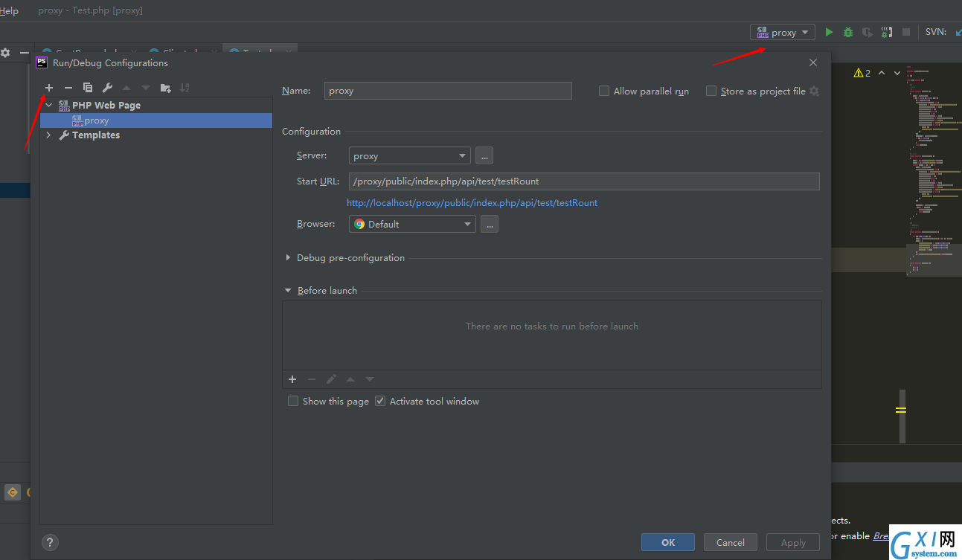Image resolution: width=962 pixels, height=560 pixels.
Task: Collapse the PHP Web Page tree node
Action: (48, 105)
